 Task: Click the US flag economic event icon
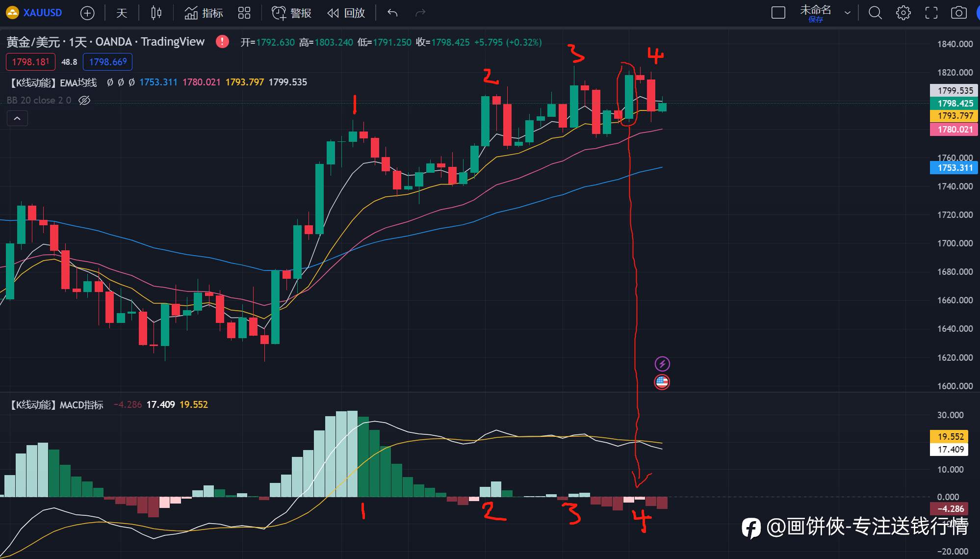(662, 382)
